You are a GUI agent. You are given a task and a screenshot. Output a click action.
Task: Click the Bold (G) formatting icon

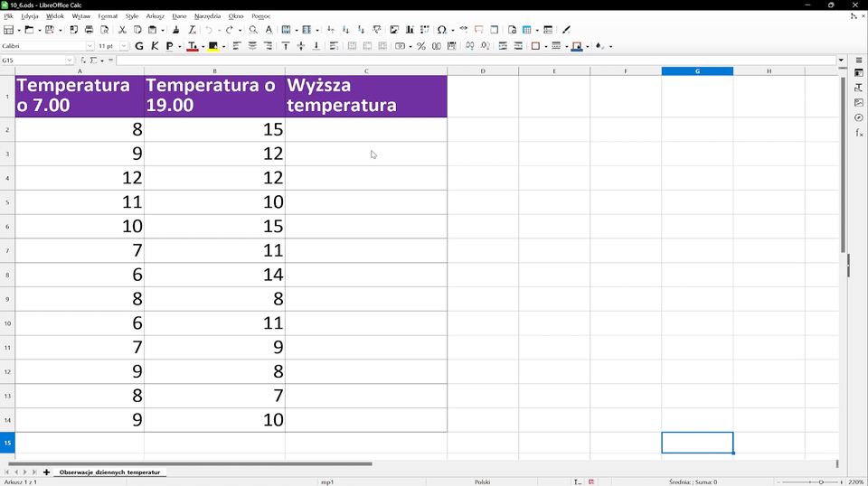click(139, 46)
